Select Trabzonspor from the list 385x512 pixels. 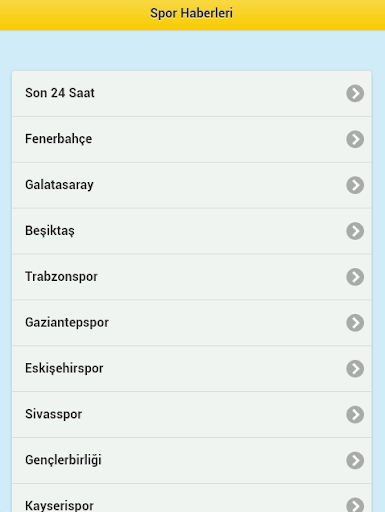(192, 277)
